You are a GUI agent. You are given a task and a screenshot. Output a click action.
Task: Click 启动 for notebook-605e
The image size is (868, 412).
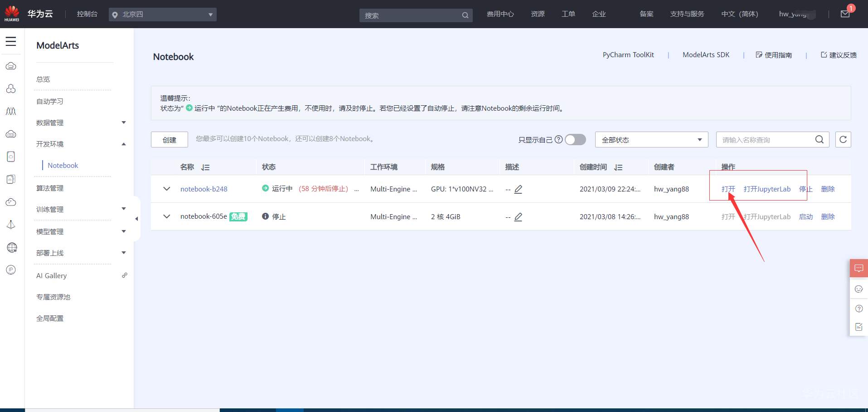point(806,217)
